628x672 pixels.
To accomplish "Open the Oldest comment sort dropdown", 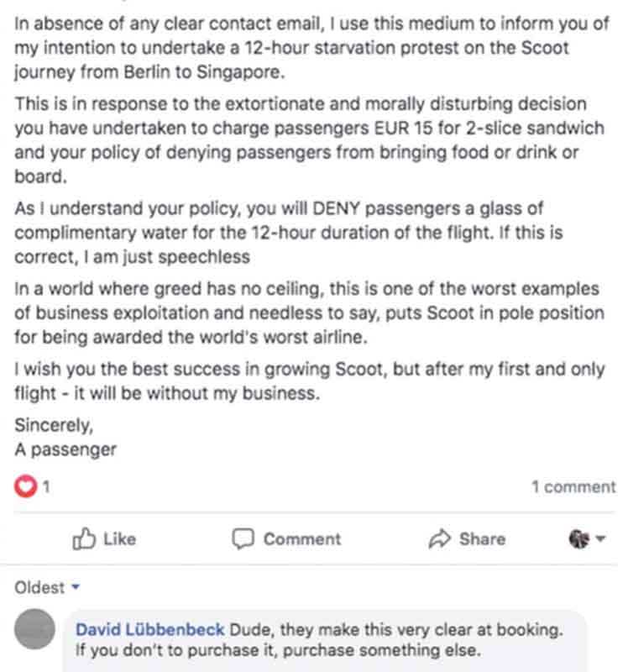I will (47, 587).
